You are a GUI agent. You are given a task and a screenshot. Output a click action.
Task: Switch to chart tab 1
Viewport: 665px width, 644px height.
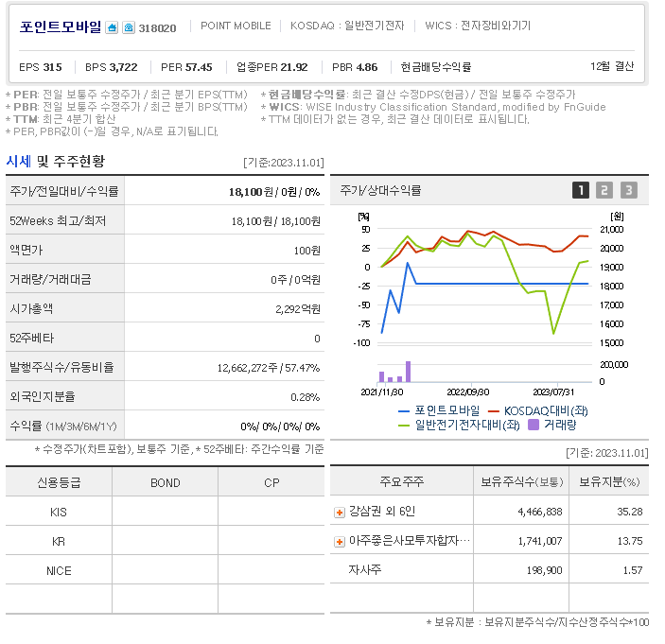pyautogui.click(x=581, y=190)
